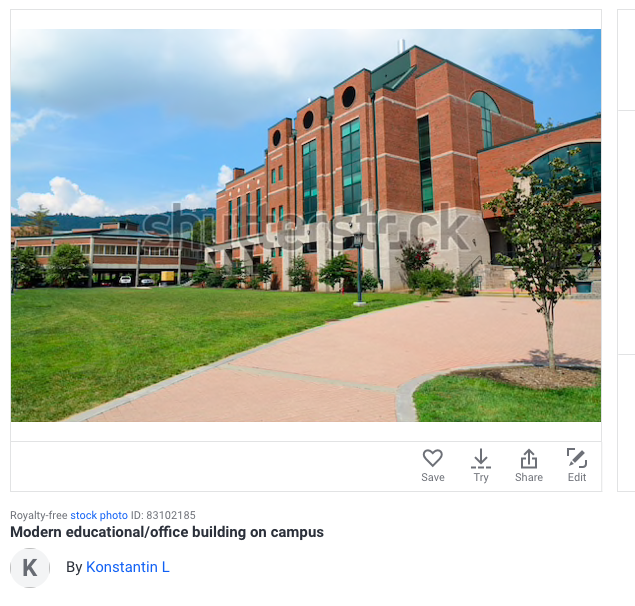Click the shutterstock watermark on the photo

coord(305,228)
